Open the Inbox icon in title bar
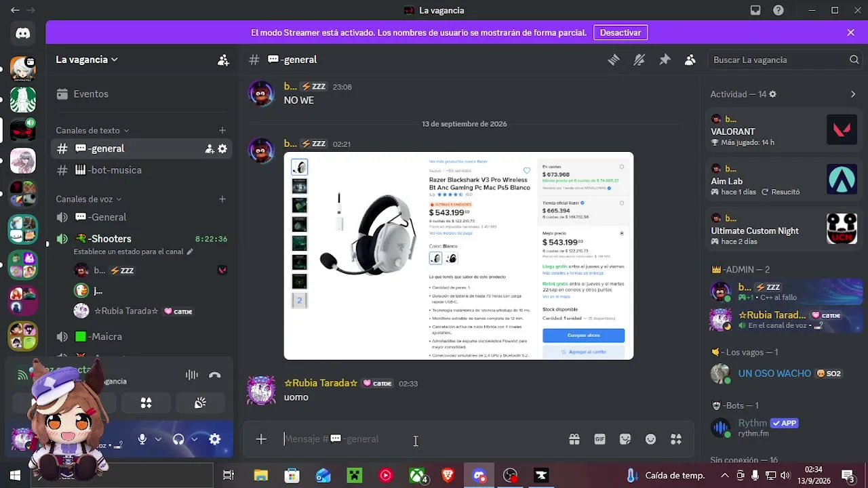868x488 pixels. click(x=755, y=10)
